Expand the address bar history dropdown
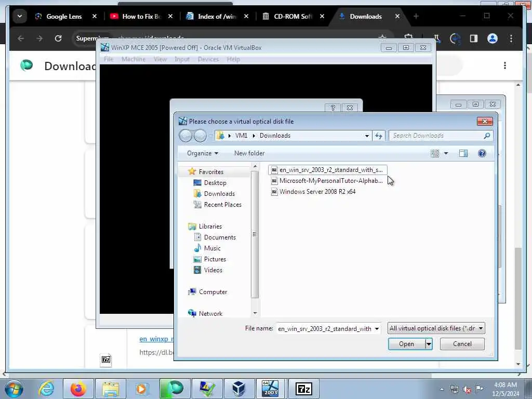Image resolution: width=532 pixels, height=399 pixels. (x=367, y=136)
